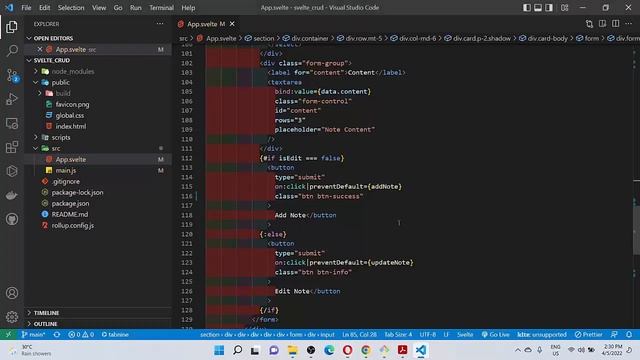Click tabnine in status bar
This screenshot has width=640, height=360.
pos(115,334)
